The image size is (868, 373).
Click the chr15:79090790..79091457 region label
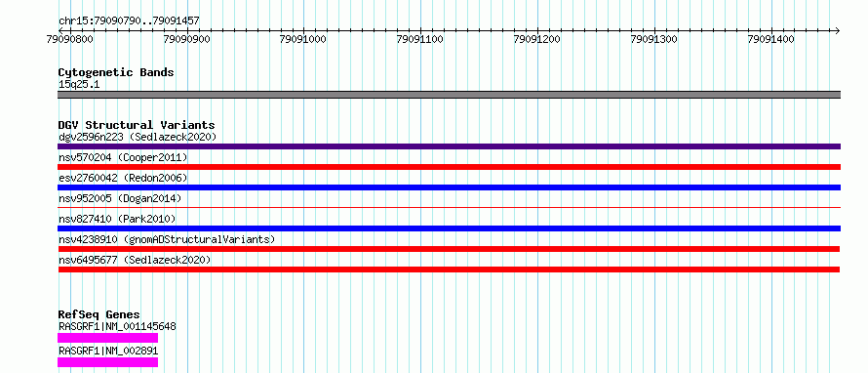point(129,21)
